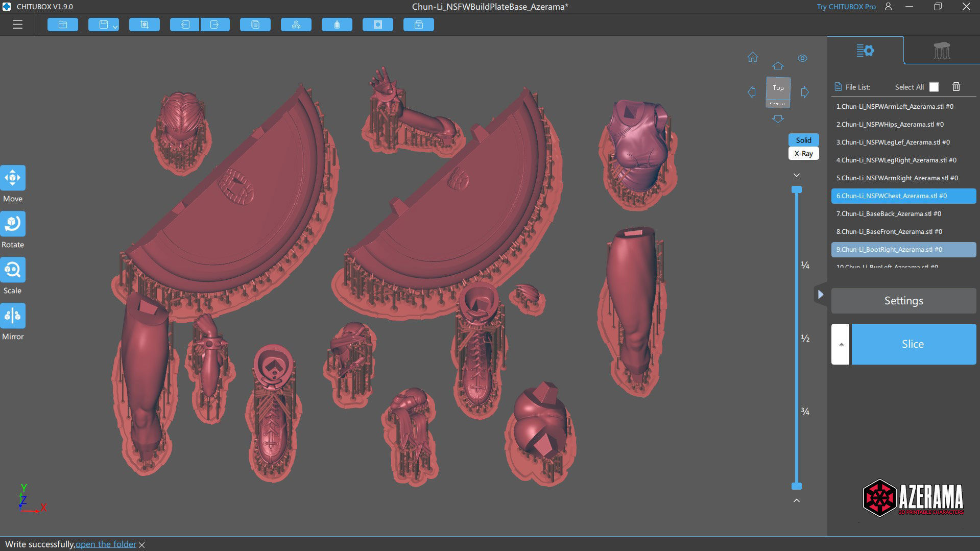This screenshot has width=980, height=551.
Task: Click the File List document icon
Action: (838, 87)
